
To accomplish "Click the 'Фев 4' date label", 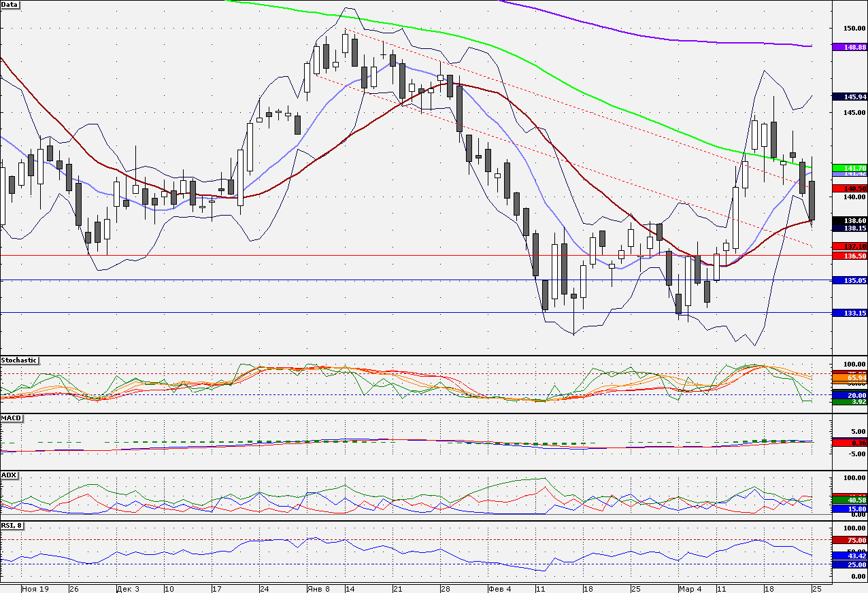I will click(499, 588).
